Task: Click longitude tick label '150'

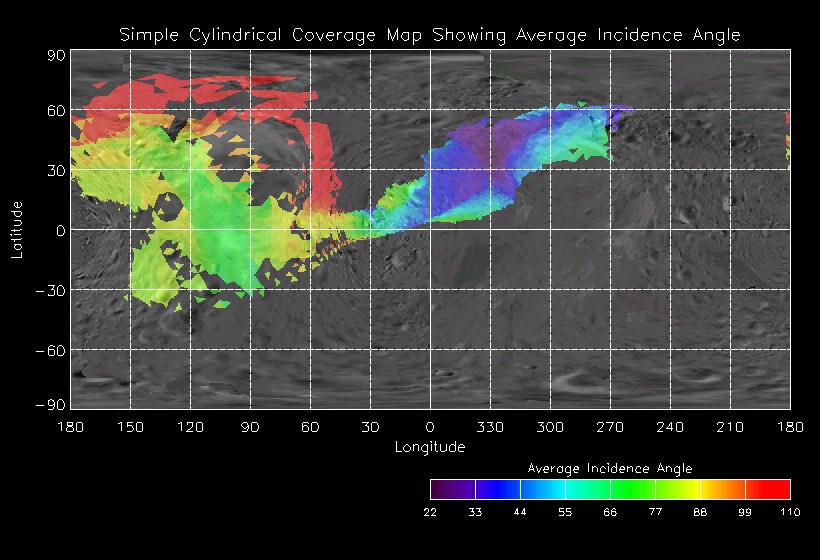Action: click(x=130, y=427)
